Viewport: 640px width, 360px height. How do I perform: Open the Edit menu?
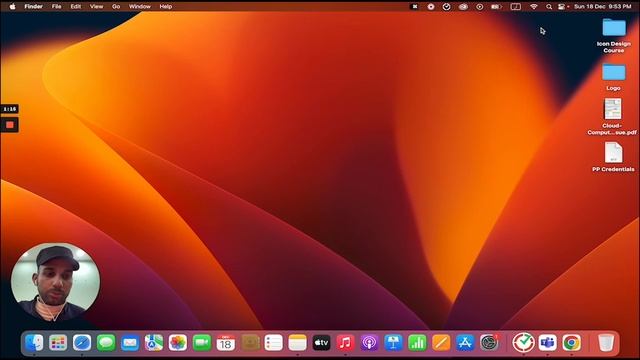coord(76,7)
